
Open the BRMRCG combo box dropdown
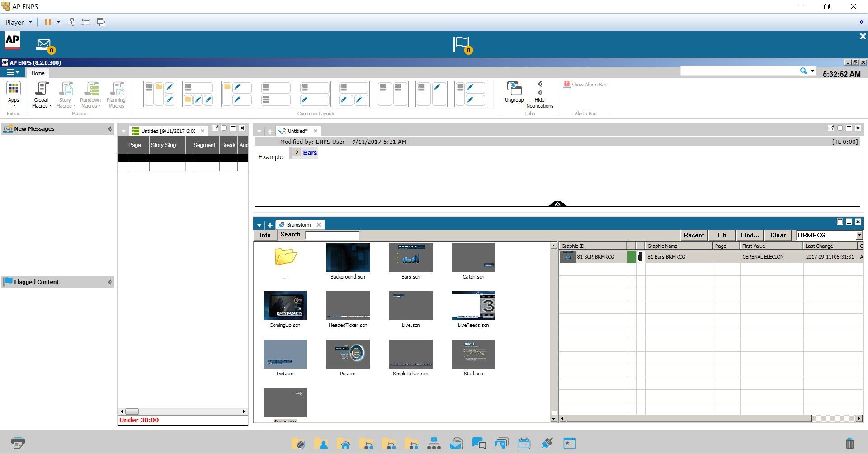(859, 235)
